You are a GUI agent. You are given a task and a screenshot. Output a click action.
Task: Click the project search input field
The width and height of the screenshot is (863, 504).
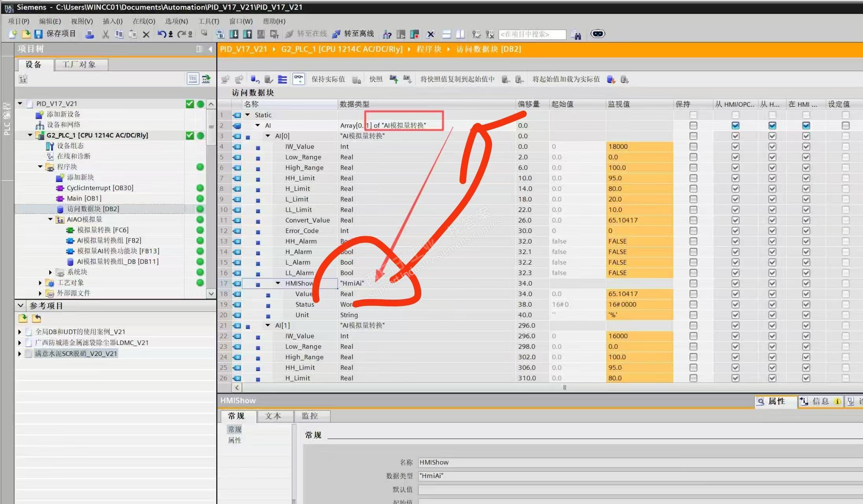[532, 35]
